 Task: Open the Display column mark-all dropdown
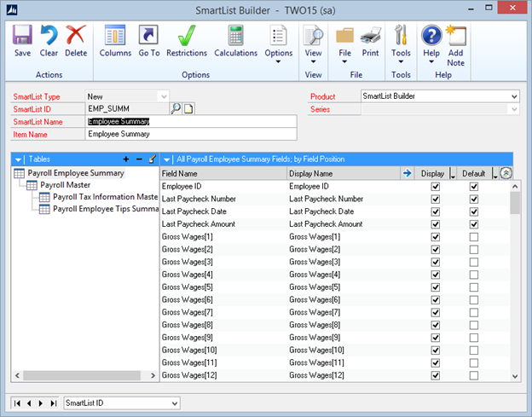452,174
